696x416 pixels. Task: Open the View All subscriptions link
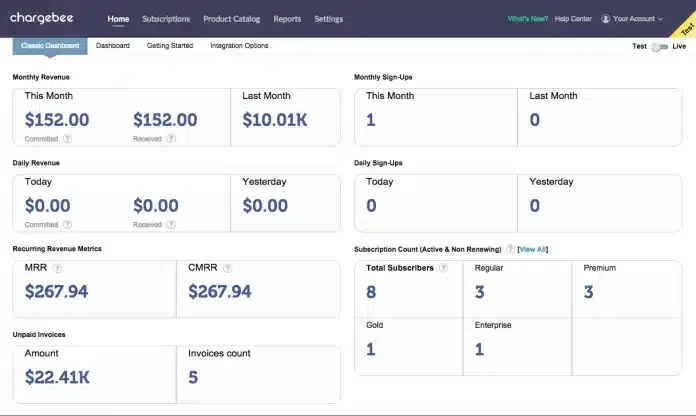[x=533, y=249]
